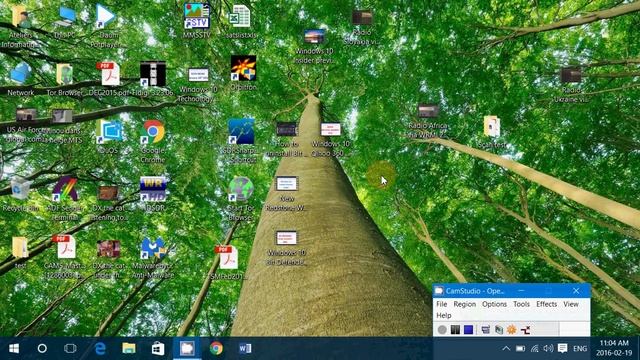Select the Radio Ukraine video thumbnail
Screen dimensions: 640x360
click(571, 84)
